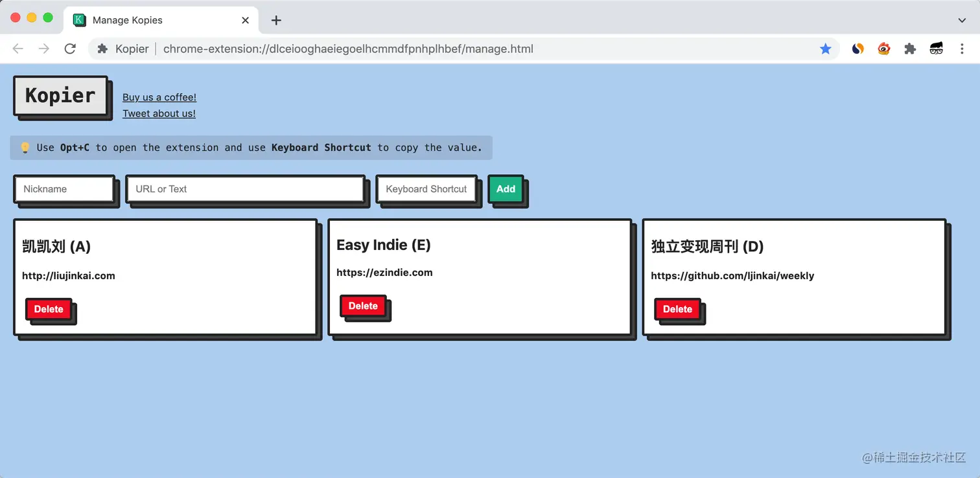Click the 独立变现周刊 (D) card title
980x478 pixels.
click(707, 246)
